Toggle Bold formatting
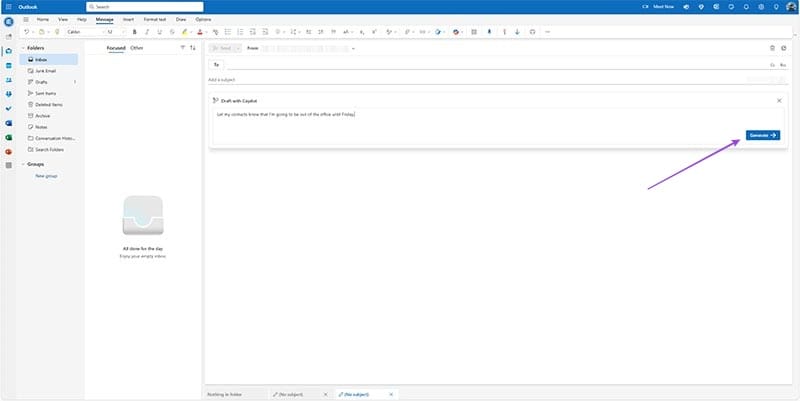This screenshot has height=401, width=800. (135, 32)
